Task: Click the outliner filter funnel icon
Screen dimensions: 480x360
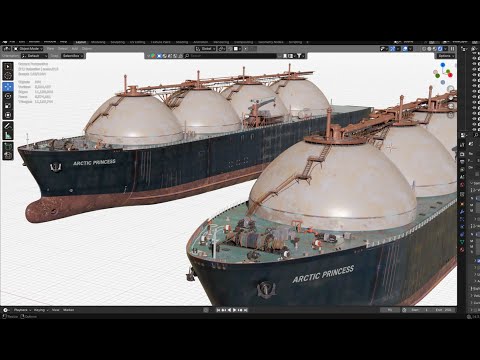Action: click(299, 56)
